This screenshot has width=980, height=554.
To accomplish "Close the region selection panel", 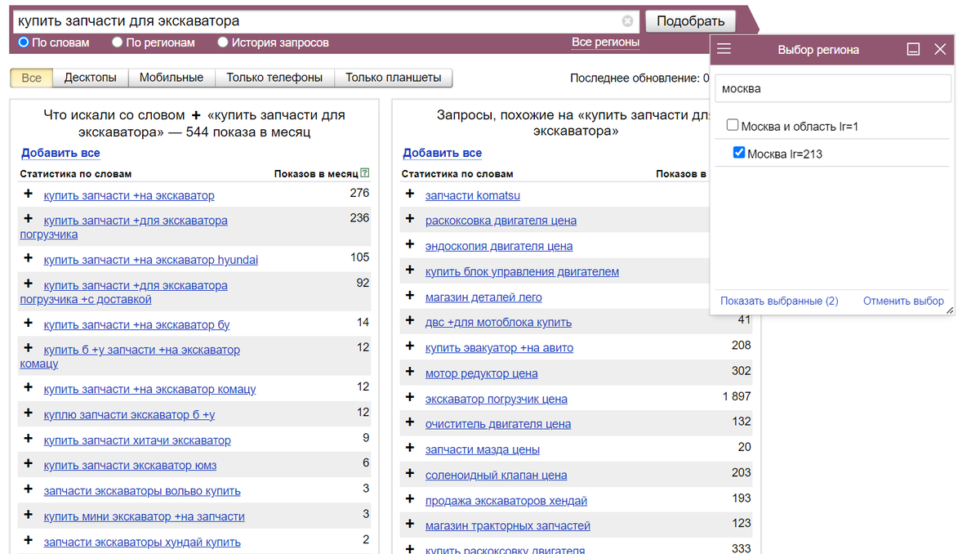I will tap(940, 49).
